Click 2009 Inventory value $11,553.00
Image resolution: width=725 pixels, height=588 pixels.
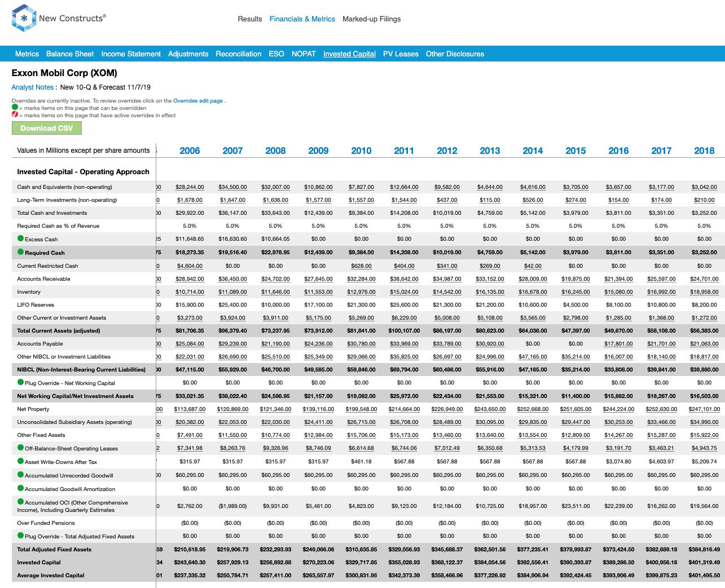tap(318, 292)
